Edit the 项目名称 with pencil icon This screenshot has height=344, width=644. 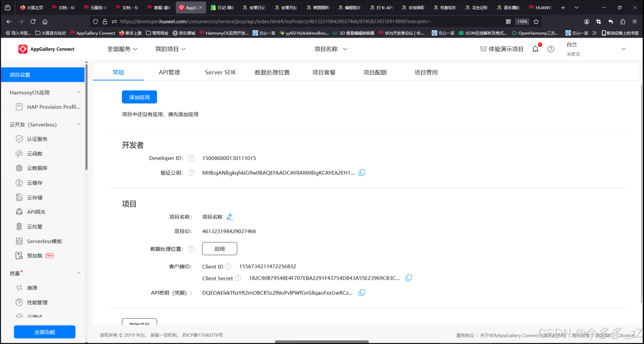[x=230, y=217]
